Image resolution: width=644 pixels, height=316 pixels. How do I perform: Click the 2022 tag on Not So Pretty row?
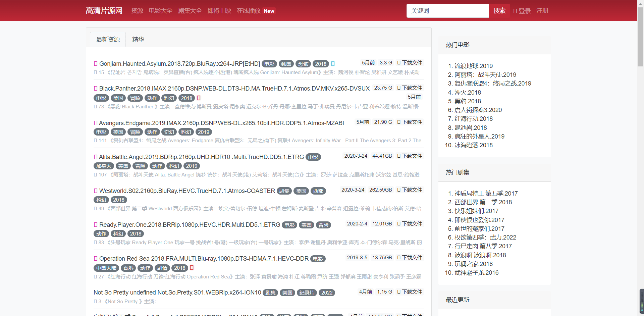(327, 293)
